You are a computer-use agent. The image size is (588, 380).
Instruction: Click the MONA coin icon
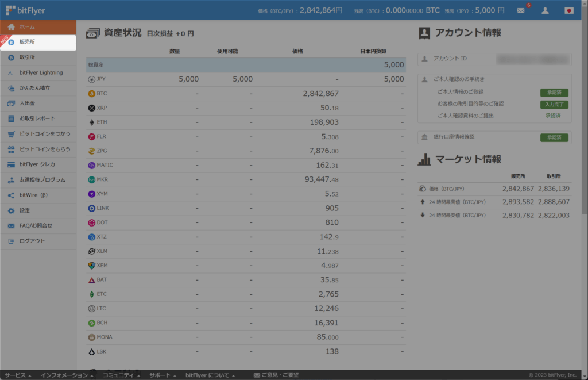coord(91,337)
